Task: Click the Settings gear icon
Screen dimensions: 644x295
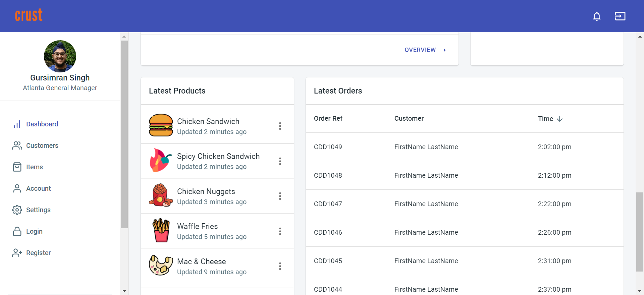Action: [x=17, y=210]
